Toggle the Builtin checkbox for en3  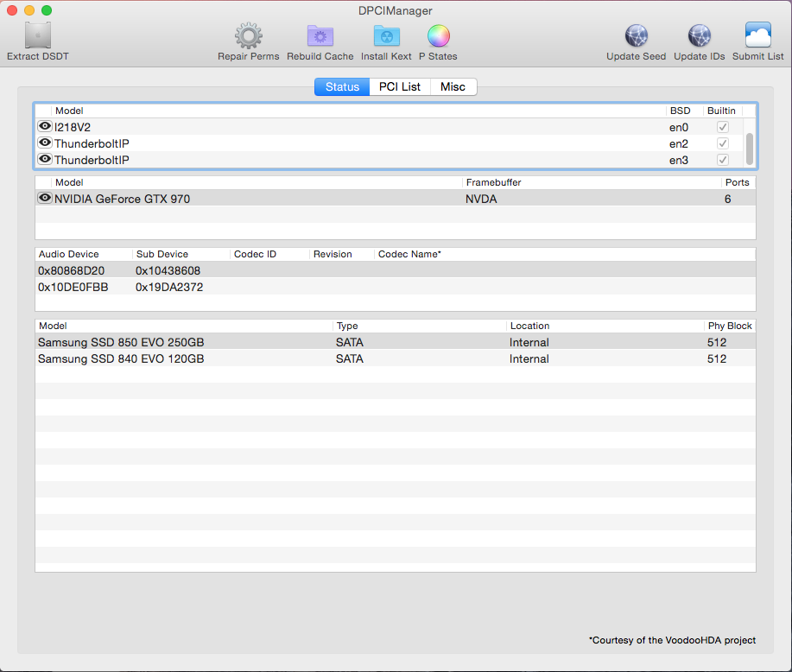(x=722, y=160)
